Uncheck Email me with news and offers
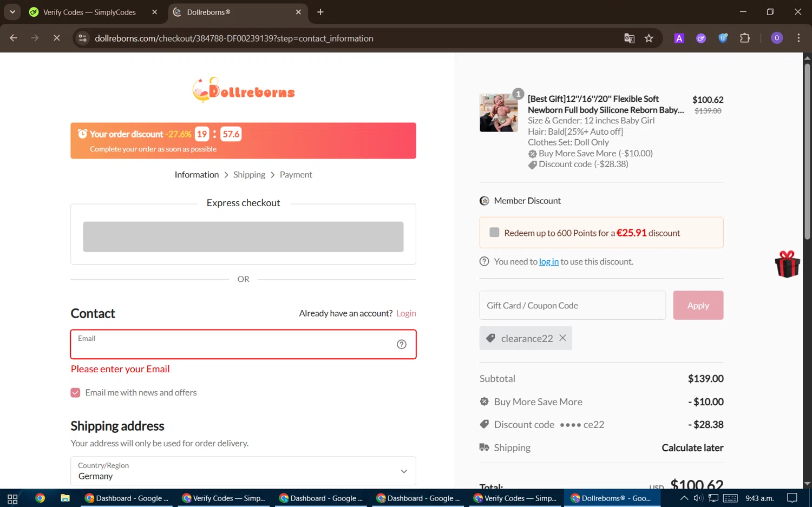 75,393
